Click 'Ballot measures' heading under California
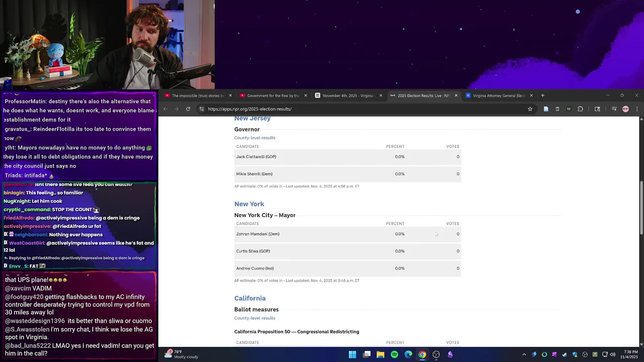This screenshot has height=362, width=644. pyautogui.click(x=256, y=310)
